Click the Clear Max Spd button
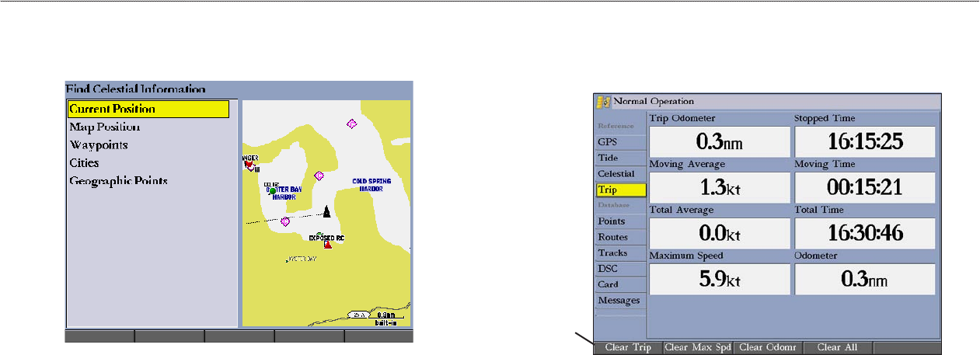Viewport: 980px width, 355px height. tap(699, 348)
